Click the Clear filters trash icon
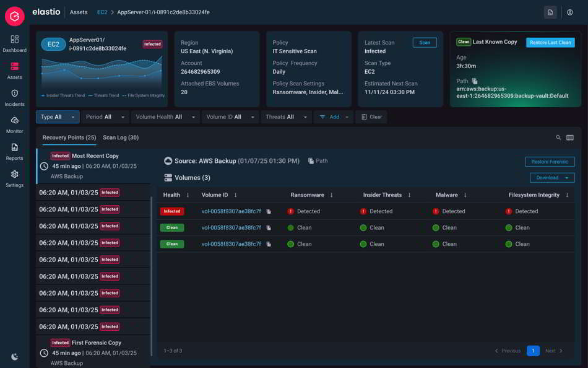Image resolution: width=588 pixels, height=368 pixels. (364, 117)
